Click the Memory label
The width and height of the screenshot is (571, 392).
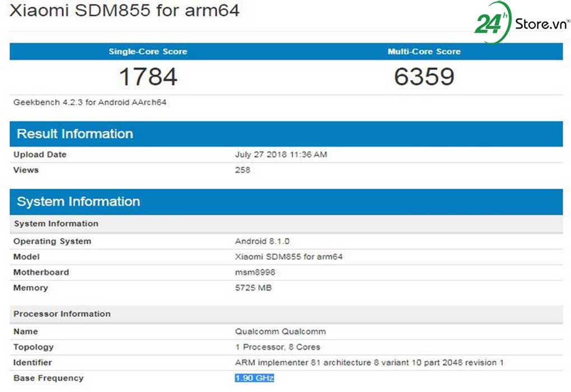point(31,288)
